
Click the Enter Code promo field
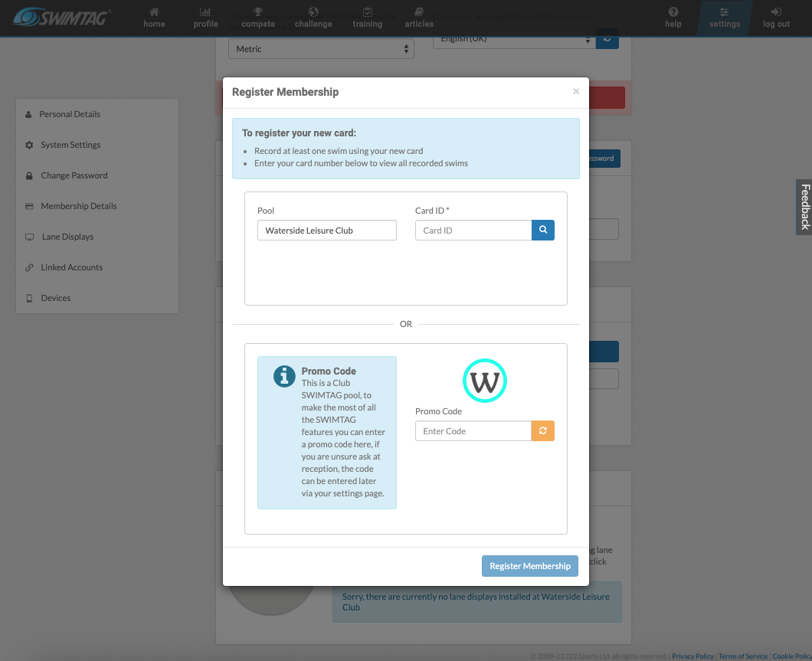[473, 430]
